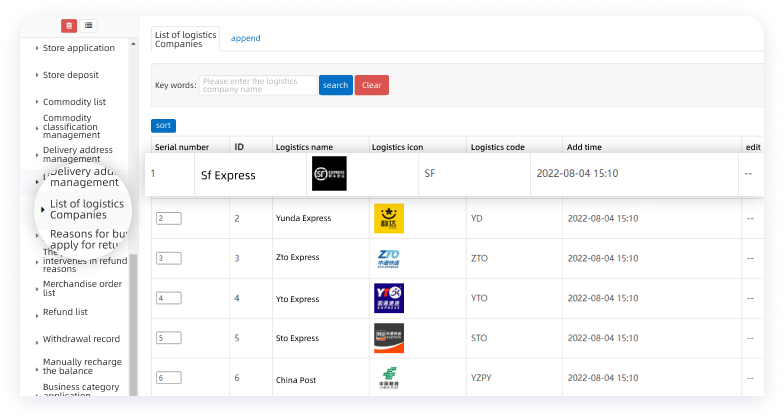Click the red Clear button
The width and height of the screenshot is (784, 420).
pyautogui.click(x=372, y=85)
